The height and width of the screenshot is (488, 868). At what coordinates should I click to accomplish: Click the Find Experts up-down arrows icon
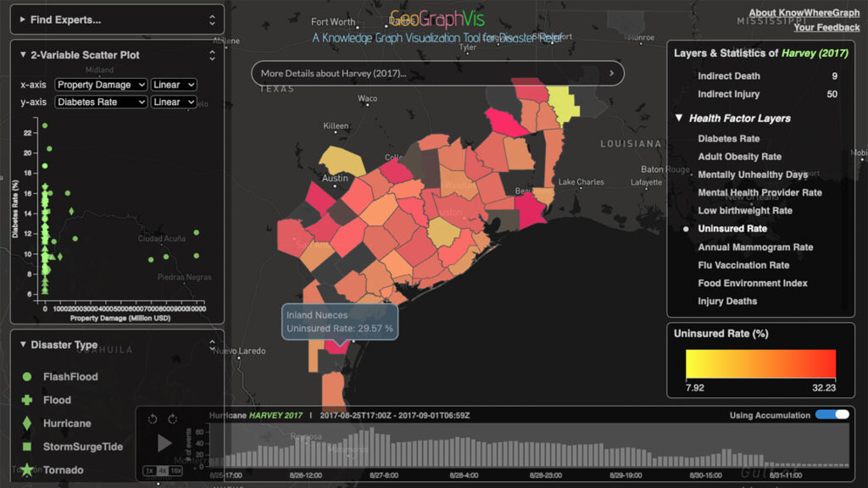pos(212,20)
